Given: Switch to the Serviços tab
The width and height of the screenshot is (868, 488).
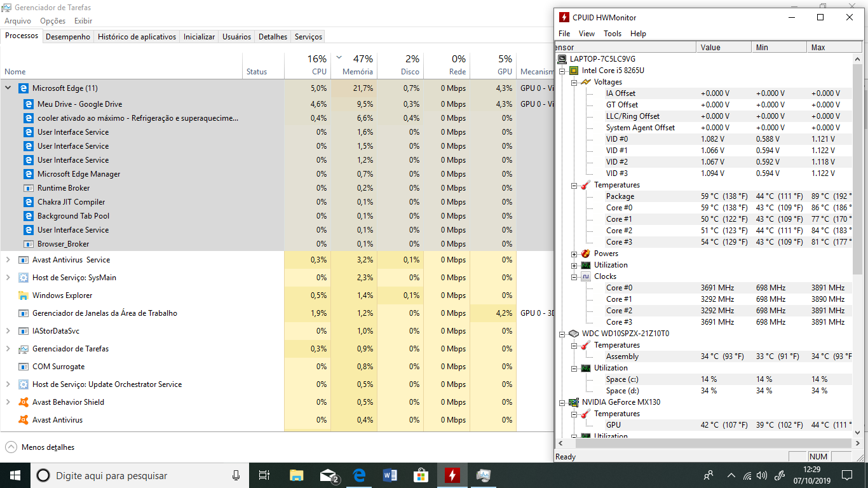Looking at the screenshot, I should [x=308, y=37].
